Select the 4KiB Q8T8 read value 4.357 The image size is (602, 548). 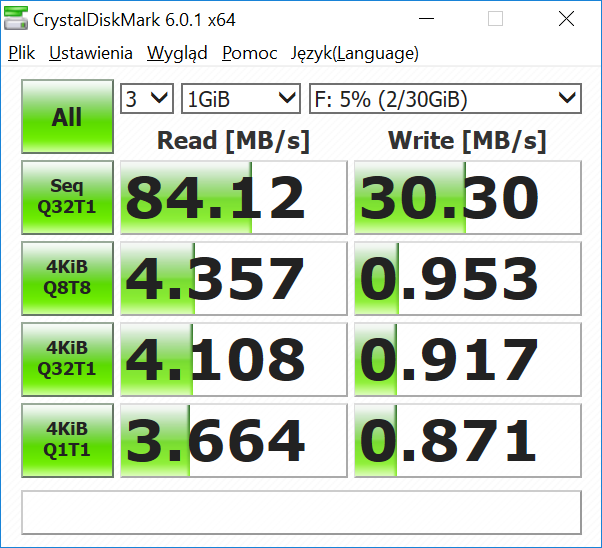click(232, 278)
